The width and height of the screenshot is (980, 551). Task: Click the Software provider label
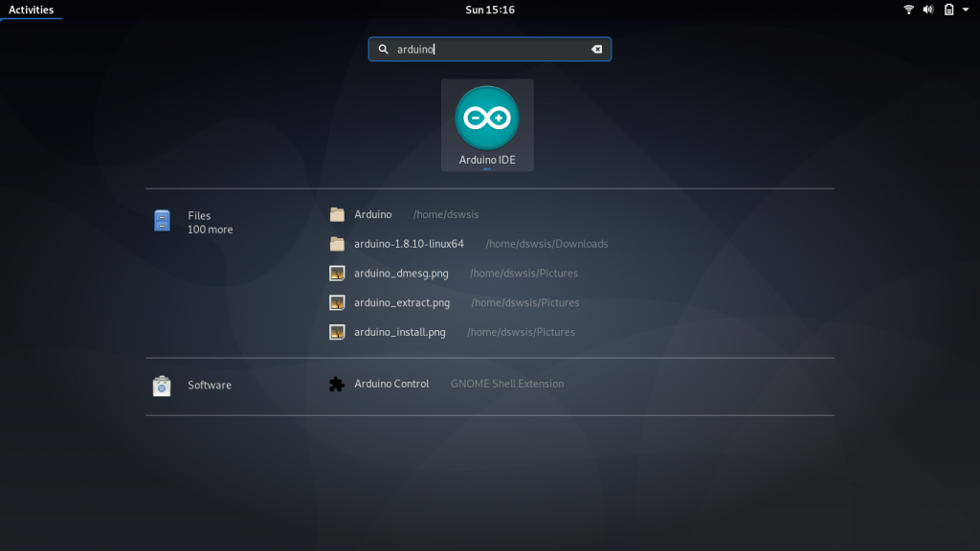(x=210, y=386)
